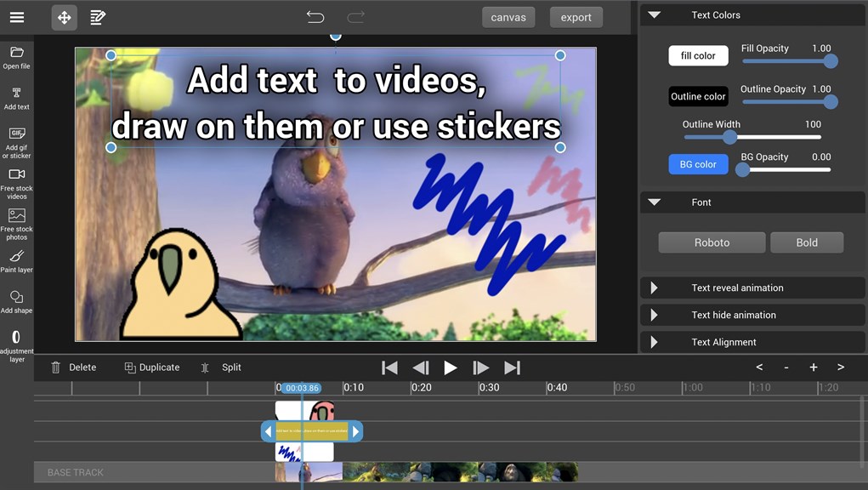Open Add gif or sticker
The image size is (868, 490).
click(x=16, y=134)
